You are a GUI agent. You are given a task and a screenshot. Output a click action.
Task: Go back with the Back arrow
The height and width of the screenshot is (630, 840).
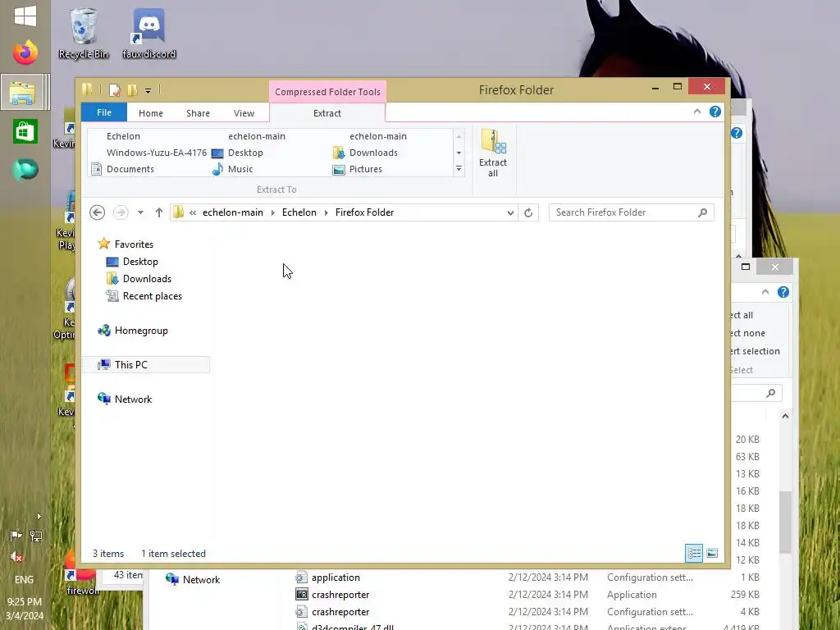point(97,212)
